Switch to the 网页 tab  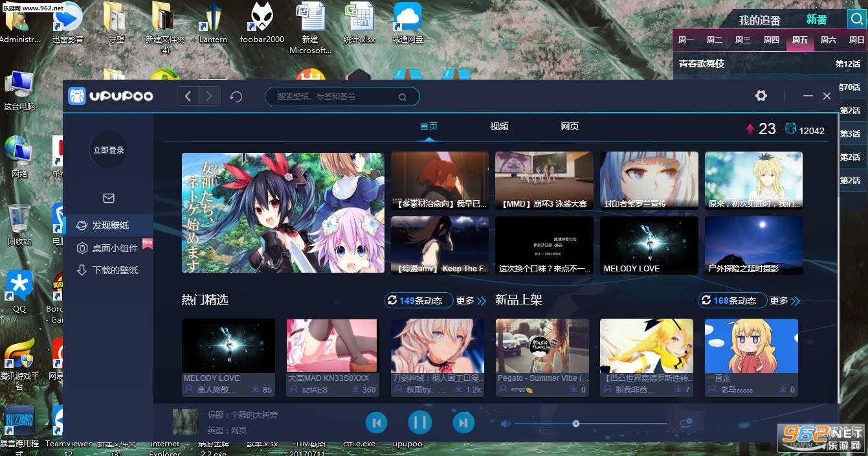coord(570,126)
